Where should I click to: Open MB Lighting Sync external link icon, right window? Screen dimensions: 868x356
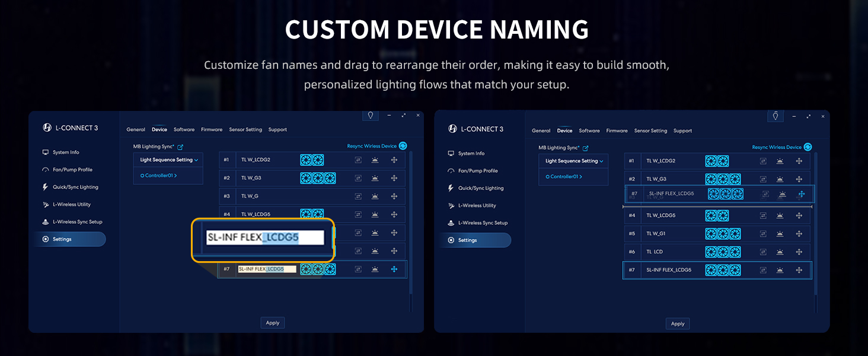pos(586,148)
